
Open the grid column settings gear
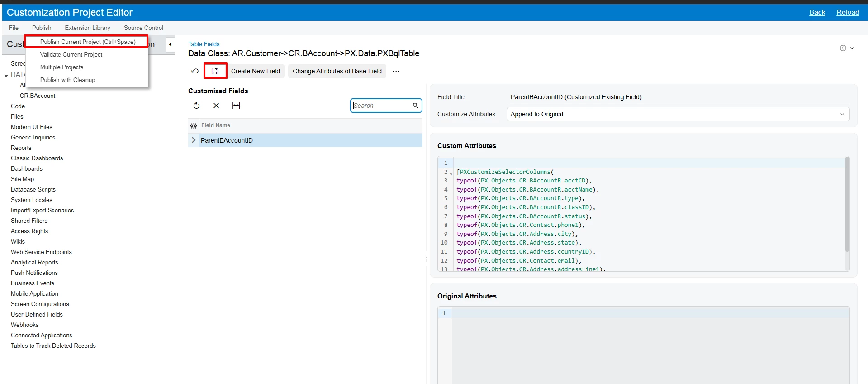tap(194, 126)
